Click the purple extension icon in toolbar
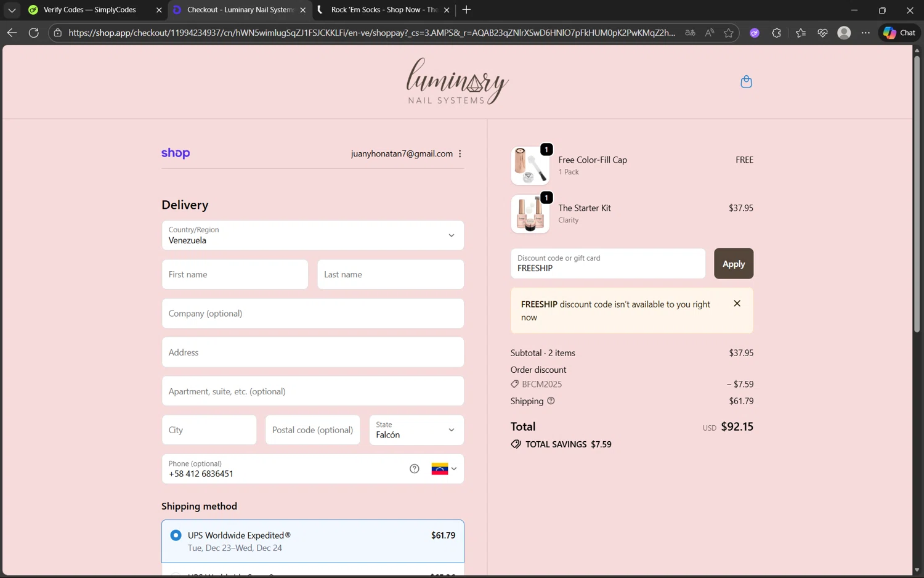This screenshot has height=578, width=924. [x=755, y=33]
